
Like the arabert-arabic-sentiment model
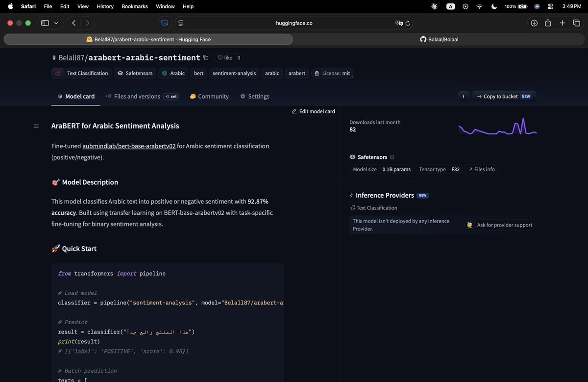pyautogui.click(x=225, y=58)
